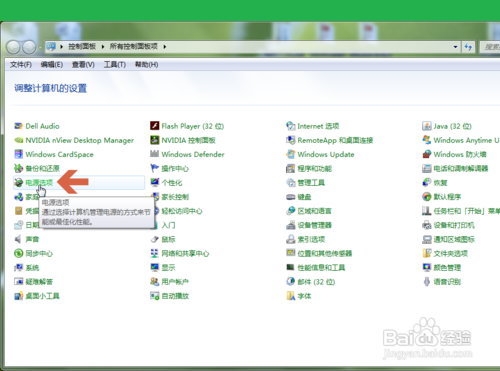
Task: Open 通知区域图标 notification area icons
Action: (454, 239)
